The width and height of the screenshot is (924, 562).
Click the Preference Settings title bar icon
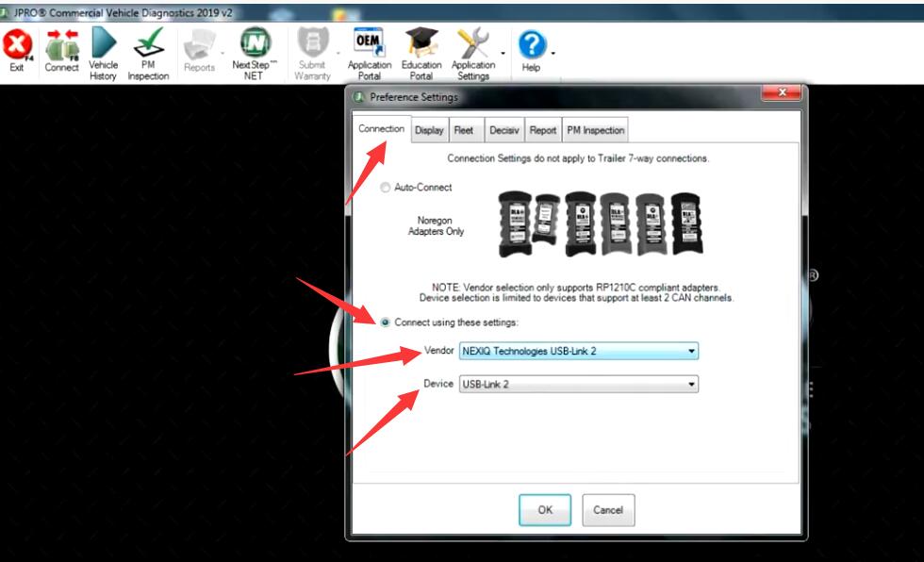[x=359, y=97]
